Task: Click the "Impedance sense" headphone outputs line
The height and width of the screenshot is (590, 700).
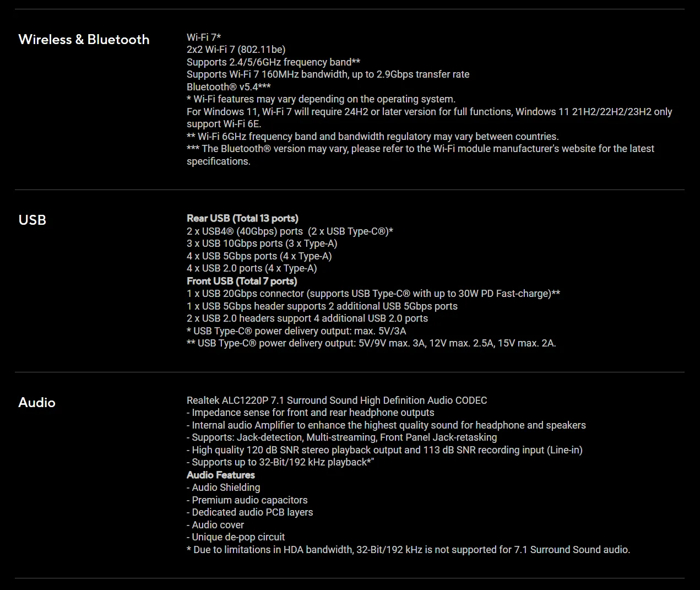Action: coord(311,413)
